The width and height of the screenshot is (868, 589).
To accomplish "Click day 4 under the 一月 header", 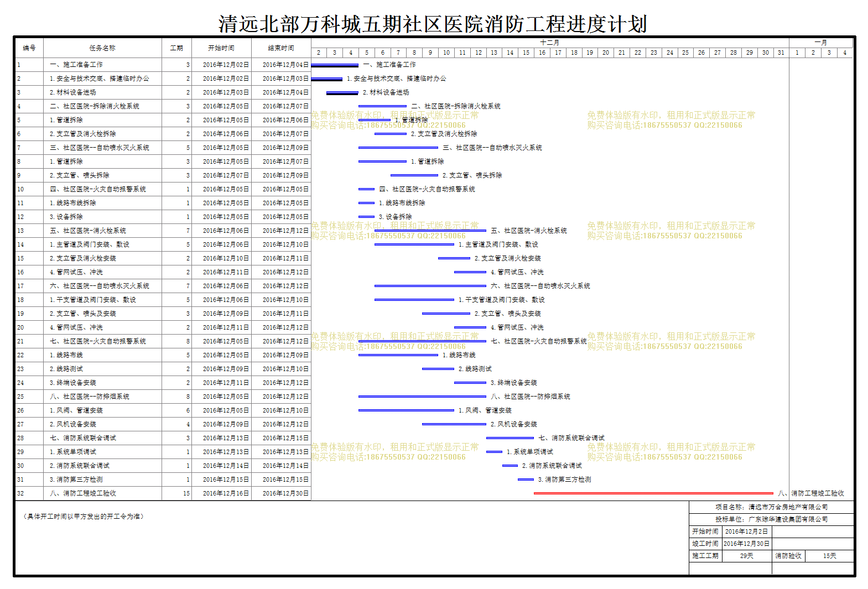I will [x=845, y=53].
